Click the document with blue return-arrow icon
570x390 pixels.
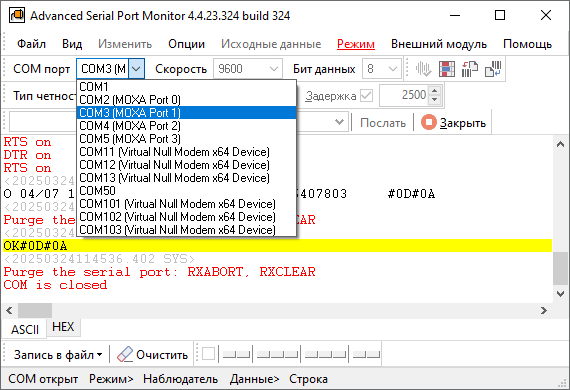point(493,69)
